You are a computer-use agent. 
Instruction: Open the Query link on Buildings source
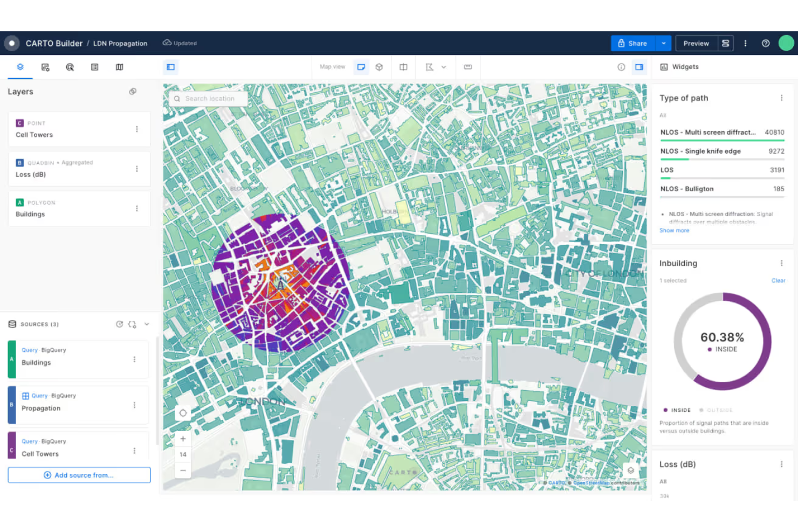pos(30,350)
